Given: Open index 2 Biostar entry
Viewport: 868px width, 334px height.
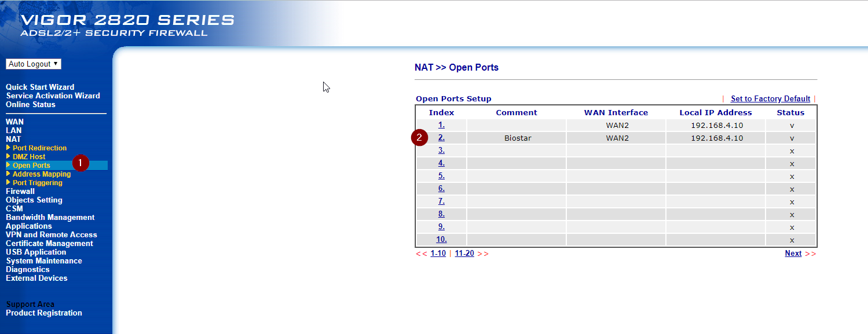Looking at the screenshot, I should [441, 138].
